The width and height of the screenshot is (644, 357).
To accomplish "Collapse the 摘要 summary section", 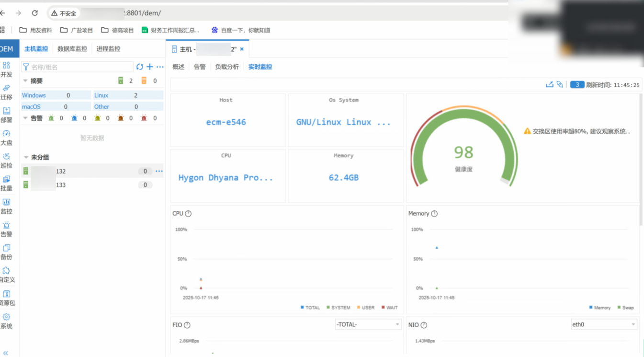I will click(26, 81).
